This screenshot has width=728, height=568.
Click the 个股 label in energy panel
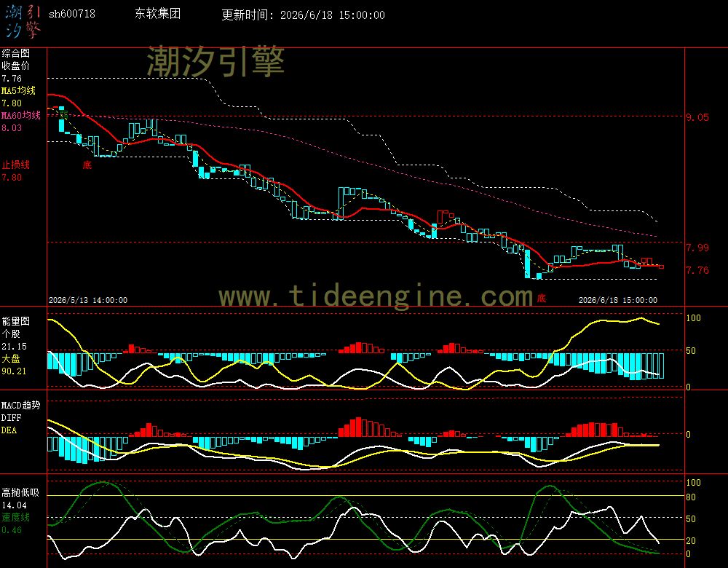pyautogui.click(x=11, y=334)
